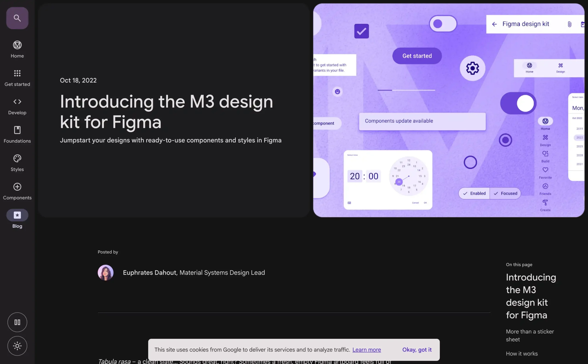Viewport: 588px width, 364px height.
Task: Click the back arrow beside Figma design kit
Action: [x=494, y=24]
